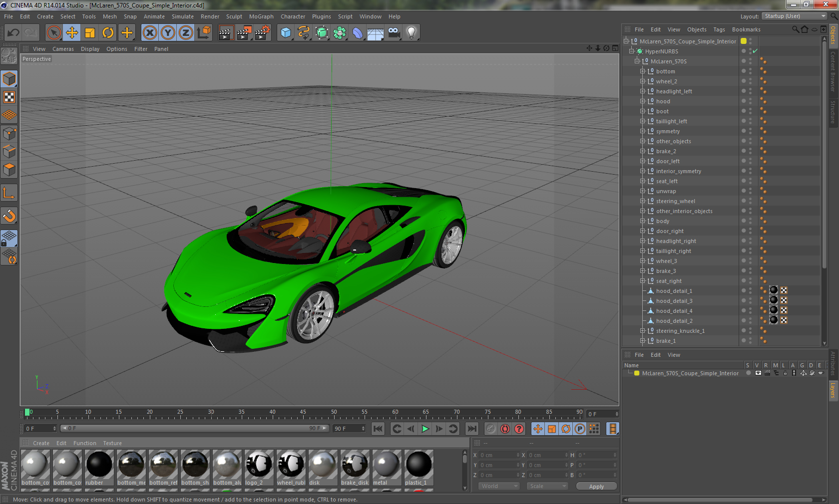839x504 pixels.
Task: Toggle layer solo dot for McLaren layer
Action: coord(748,373)
